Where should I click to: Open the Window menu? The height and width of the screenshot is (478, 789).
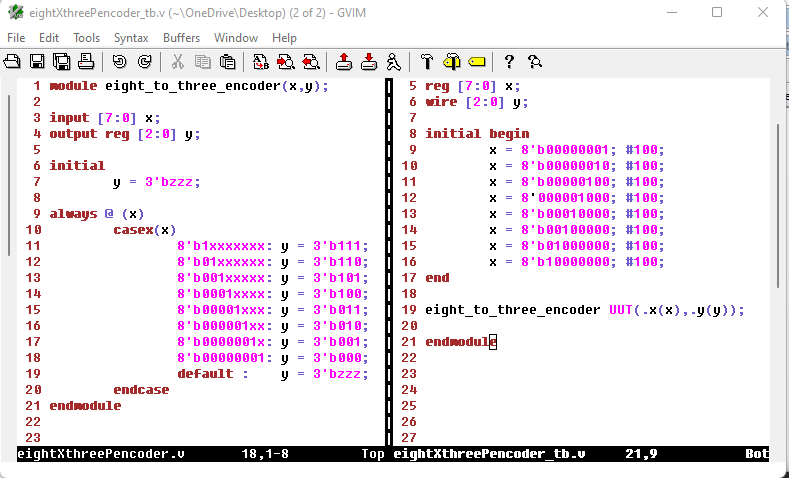point(236,38)
